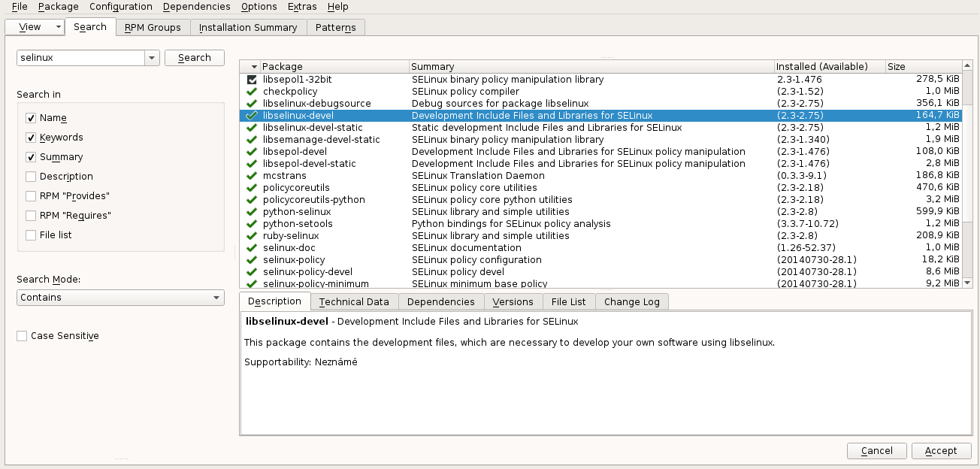Expand the search term history dropdown arrow

pyautogui.click(x=151, y=58)
